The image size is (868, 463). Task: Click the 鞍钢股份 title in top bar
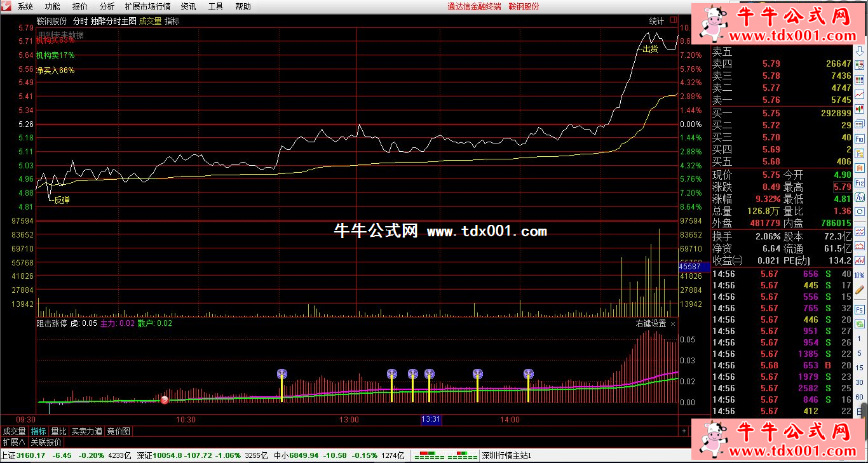tap(524, 6)
